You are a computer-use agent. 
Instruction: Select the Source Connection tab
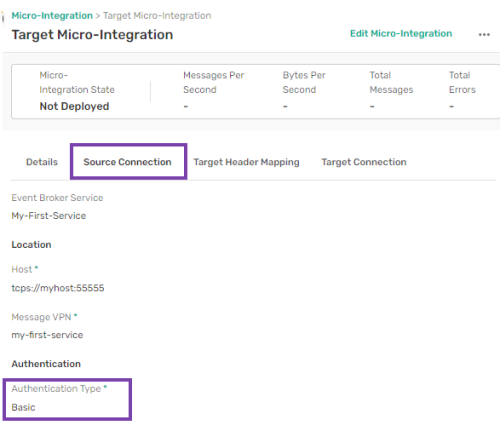[127, 162]
